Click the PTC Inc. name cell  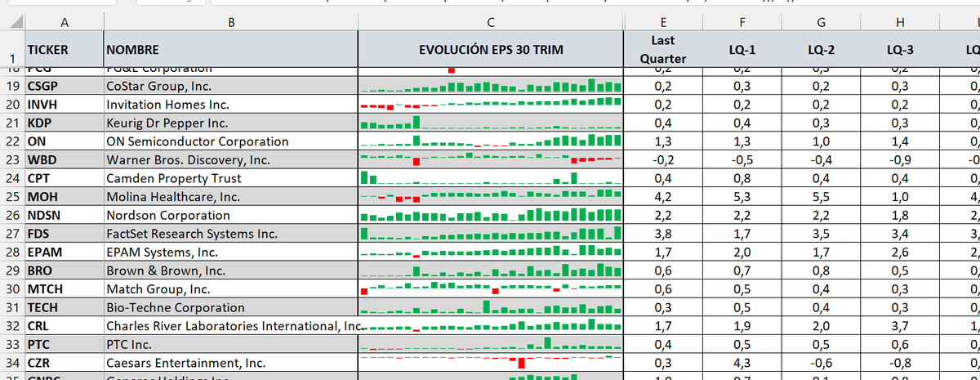click(231, 345)
